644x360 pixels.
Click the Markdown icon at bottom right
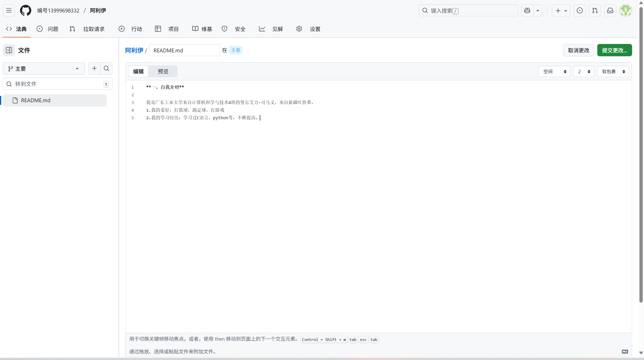click(x=625, y=351)
